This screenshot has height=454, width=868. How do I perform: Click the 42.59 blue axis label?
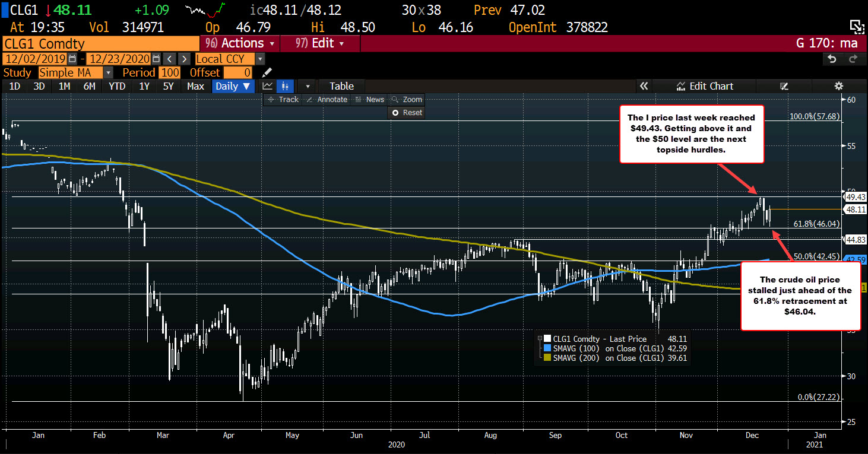click(x=856, y=259)
